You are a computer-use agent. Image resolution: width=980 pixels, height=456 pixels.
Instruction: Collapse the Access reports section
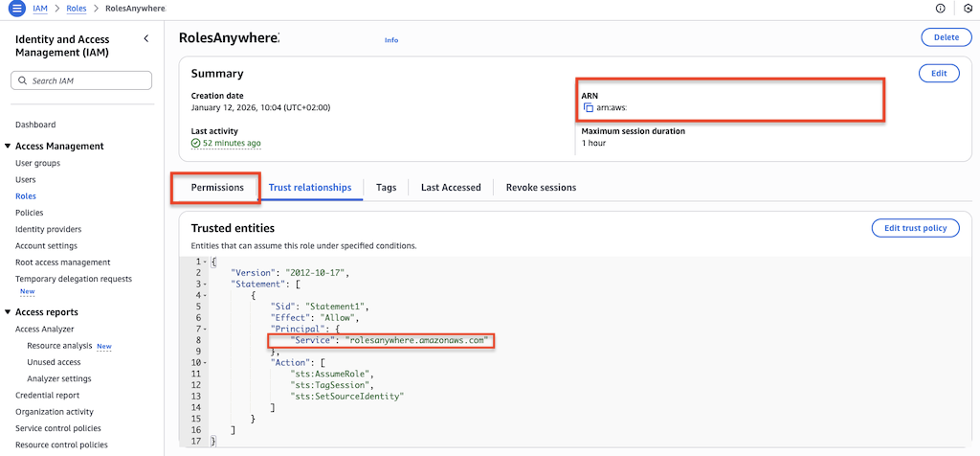pos(8,312)
